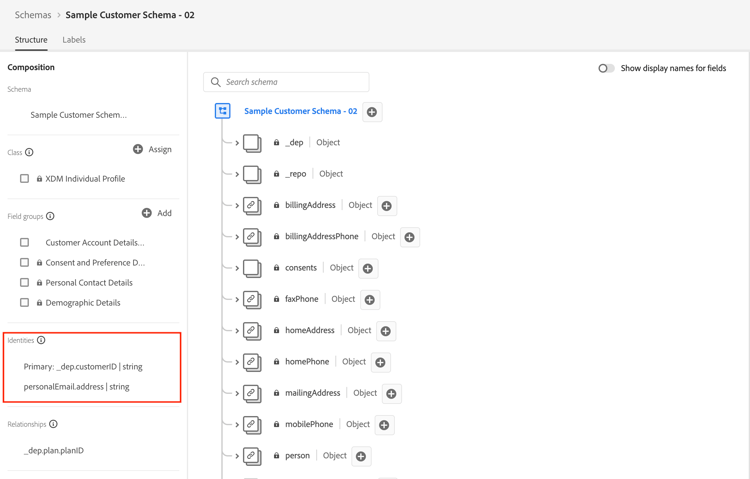750x479 pixels.
Task: Click the search magnifier icon
Action: tap(216, 82)
